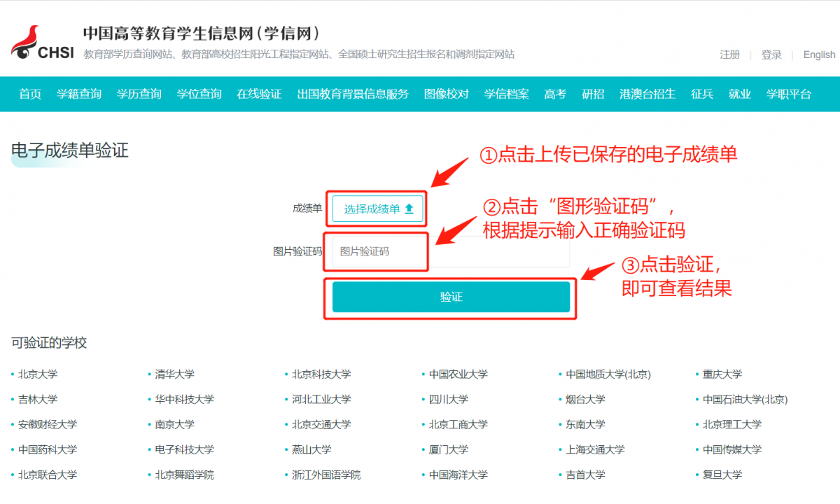Open 就业 in the navigation bar
840x504 pixels.
coord(740,94)
